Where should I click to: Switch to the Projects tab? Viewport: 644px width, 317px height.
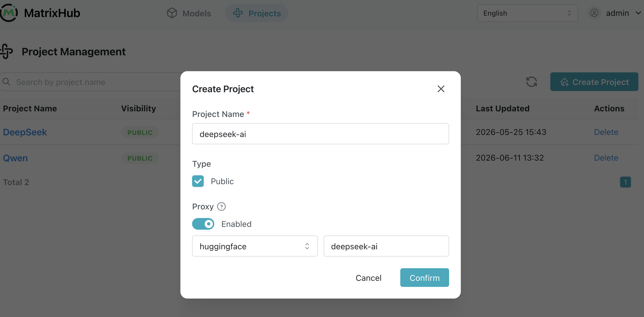coord(257,13)
